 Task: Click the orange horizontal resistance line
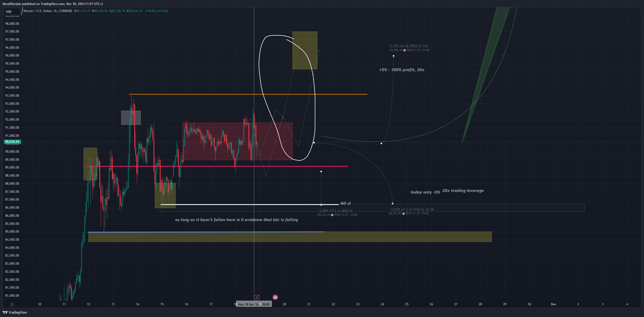pos(248,94)
